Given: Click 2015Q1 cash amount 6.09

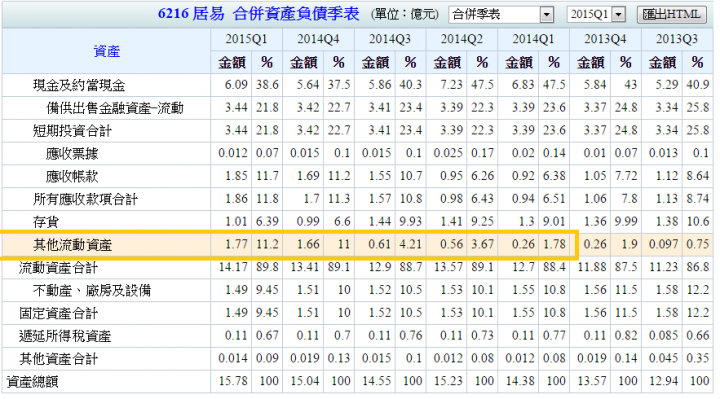Looking at the screenshot, I should click(236, 85).
